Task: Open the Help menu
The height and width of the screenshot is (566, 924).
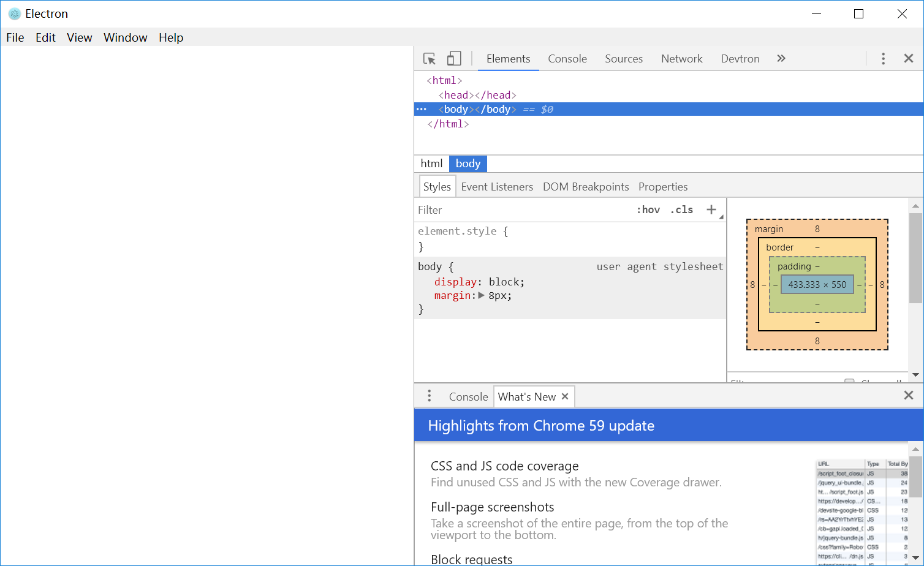Action: coord(171,37)
